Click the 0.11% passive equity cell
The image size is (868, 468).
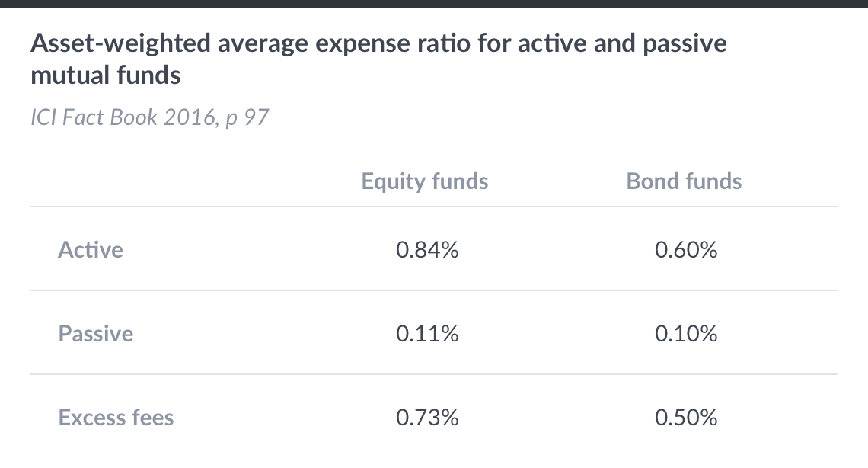click(x=427, y=334)
